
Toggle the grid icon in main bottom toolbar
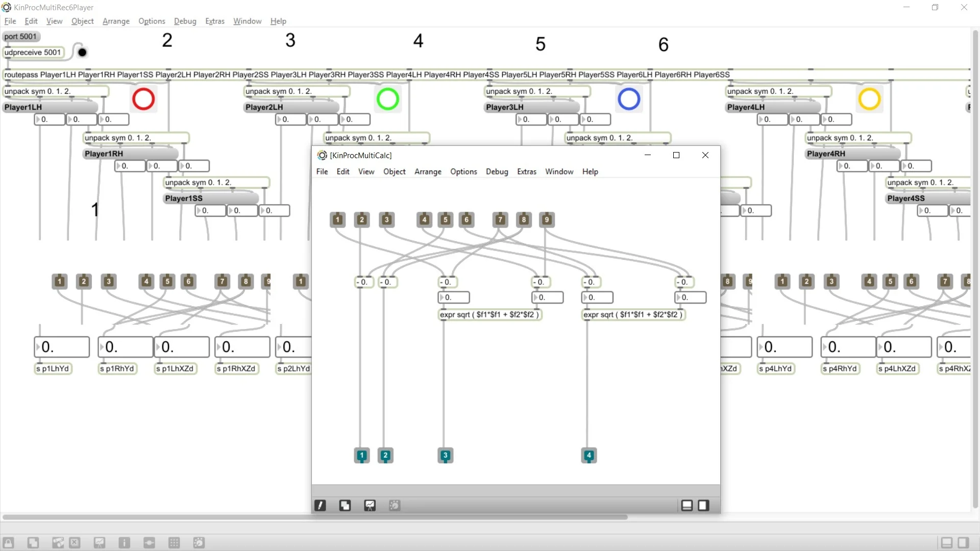pyautogui.click(x=174, y=543)
